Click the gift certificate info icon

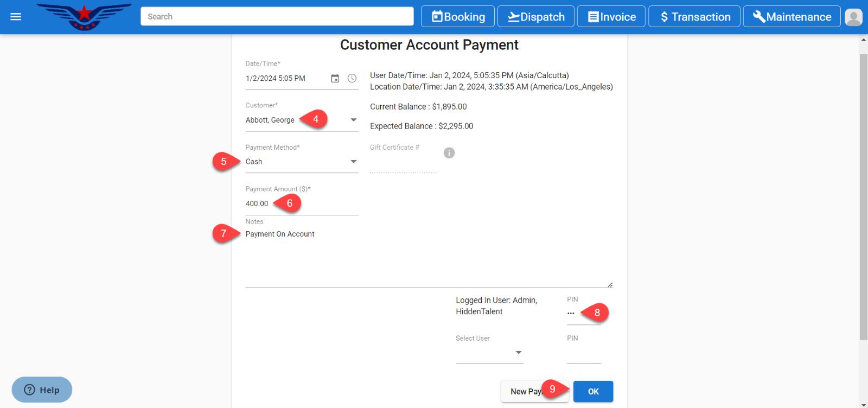click(449, 153)
